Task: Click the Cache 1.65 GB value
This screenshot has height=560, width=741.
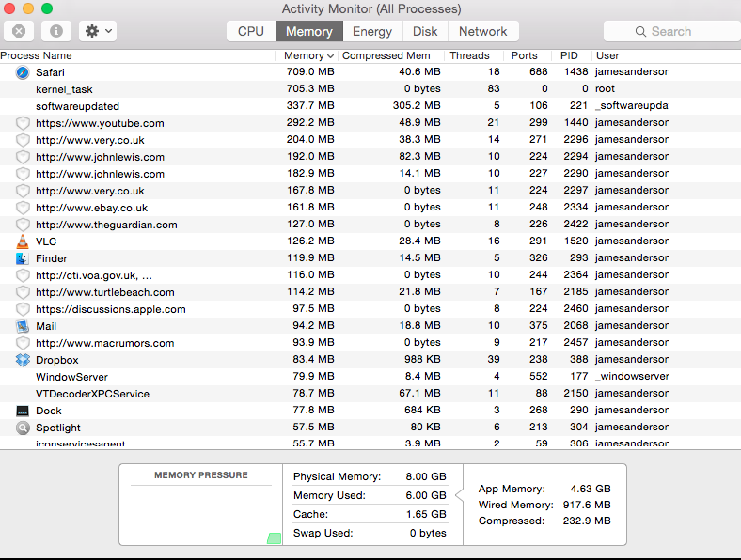Action: [x=426, y=514]
